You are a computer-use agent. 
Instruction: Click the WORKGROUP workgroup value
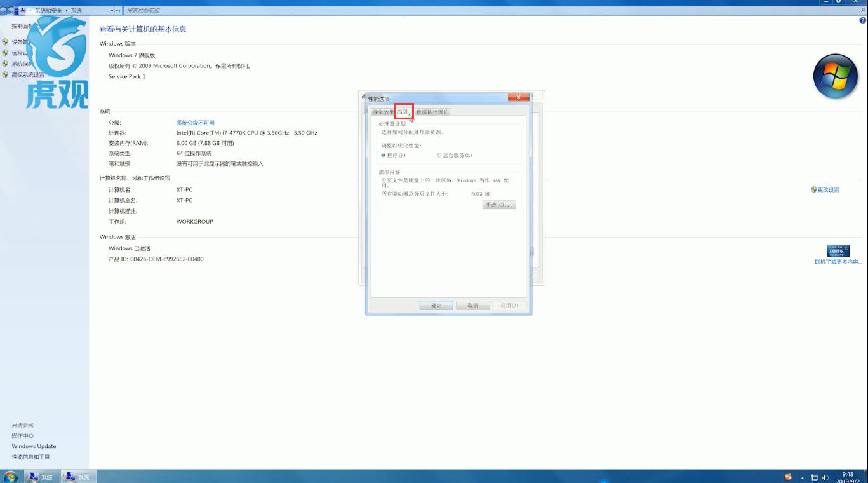[x=195, y=222]
